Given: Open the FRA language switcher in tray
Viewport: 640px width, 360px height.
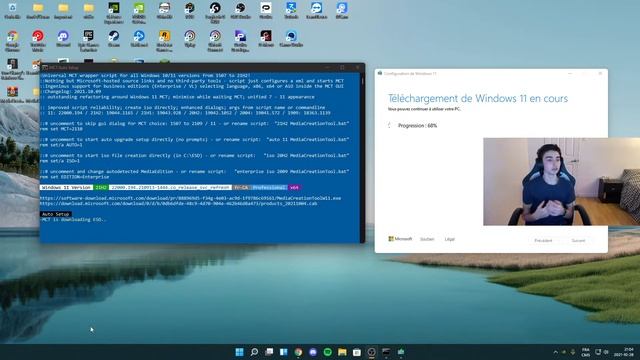Looking at the screenshot, I should 586,352.
